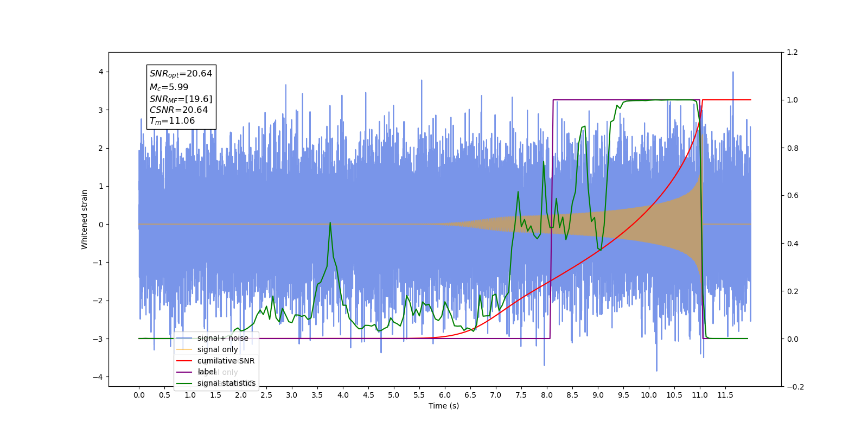Click the 'Time (s)' x-axis label
This screenshot has height=434, width=868.
point(444,406)
